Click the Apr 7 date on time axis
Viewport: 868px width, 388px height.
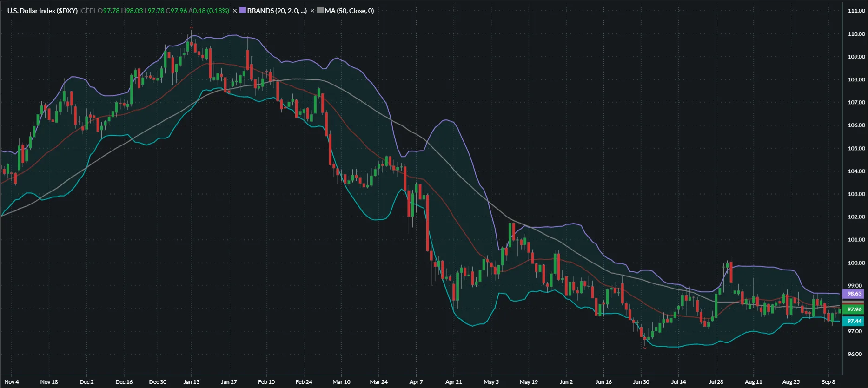pyautogui.click(x=416, y=382)
